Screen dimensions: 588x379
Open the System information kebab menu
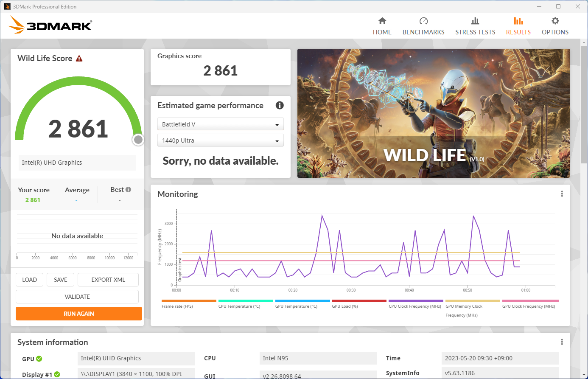click(x=562, y=341)
